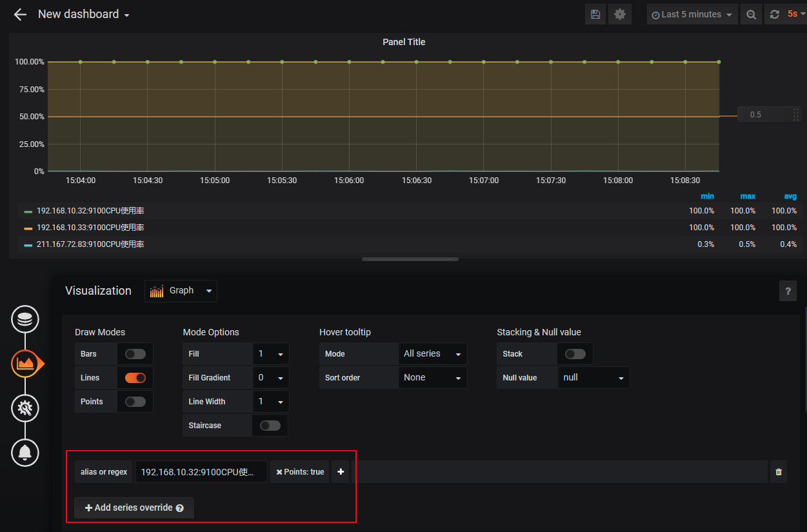
Task: Open color picker for 192.168.10.32 series
Action: point(28,212)
